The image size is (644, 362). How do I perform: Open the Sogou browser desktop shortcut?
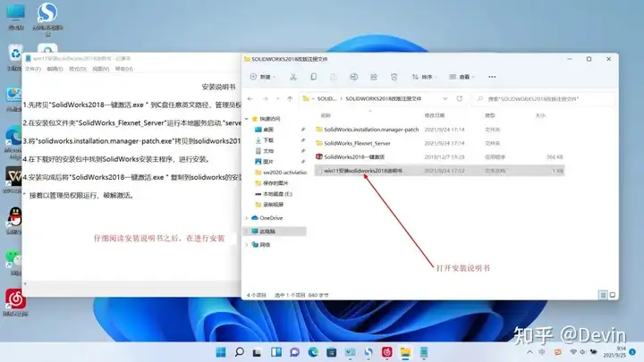pyautogui.click(x=47, y=18)
